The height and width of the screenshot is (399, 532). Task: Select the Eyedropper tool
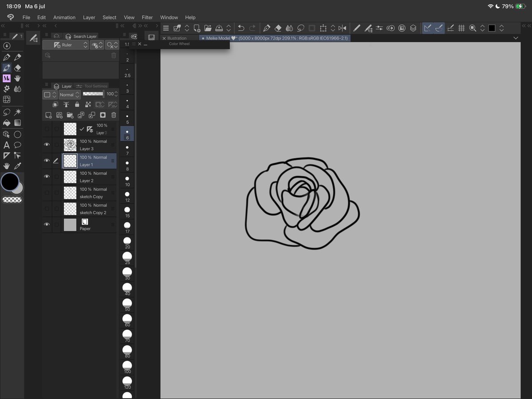pyautogui.click(x=18, y=166)
